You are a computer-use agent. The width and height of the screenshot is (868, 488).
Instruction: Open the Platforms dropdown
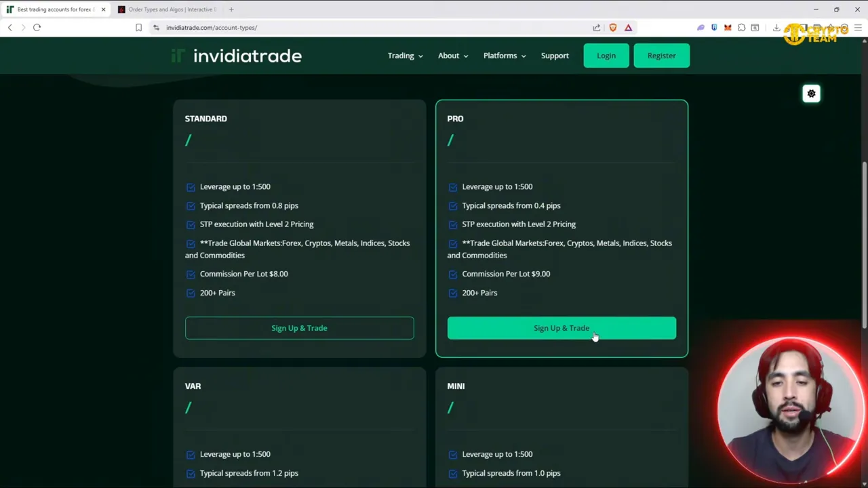(x=504, y=56)
